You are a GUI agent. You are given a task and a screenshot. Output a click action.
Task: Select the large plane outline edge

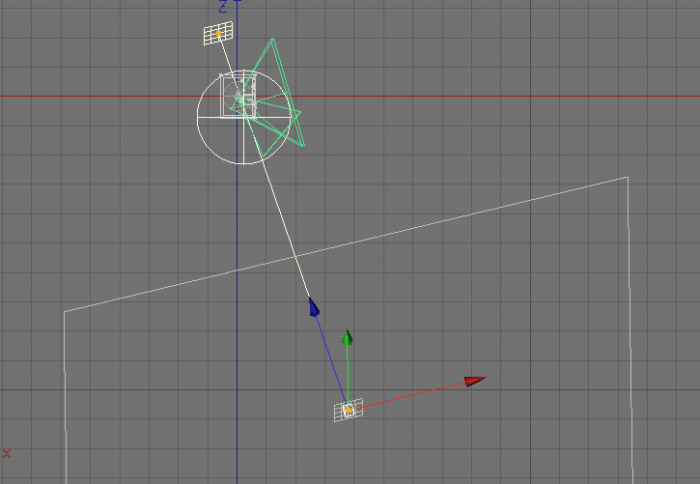[346, 244]
